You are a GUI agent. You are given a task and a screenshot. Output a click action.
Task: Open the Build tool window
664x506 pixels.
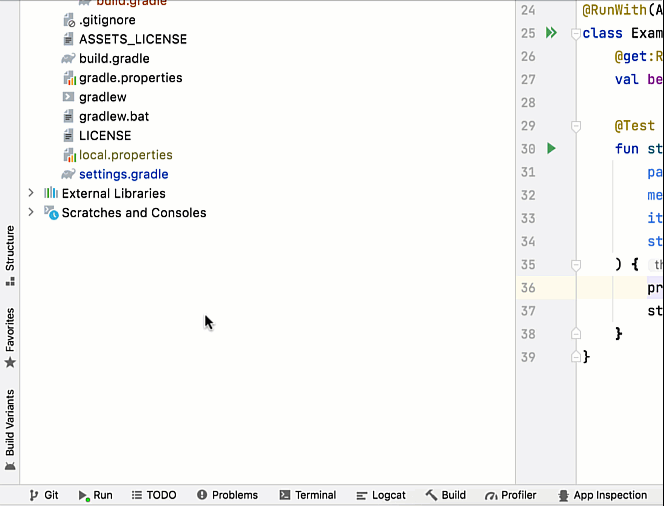[x=445, y=495]
